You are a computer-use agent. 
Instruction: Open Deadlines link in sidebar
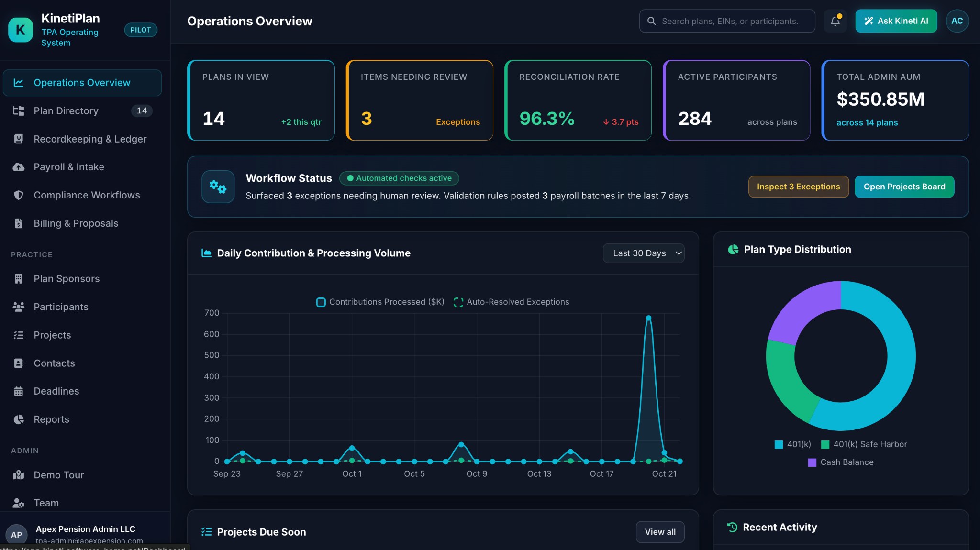(x=82, y=391)
